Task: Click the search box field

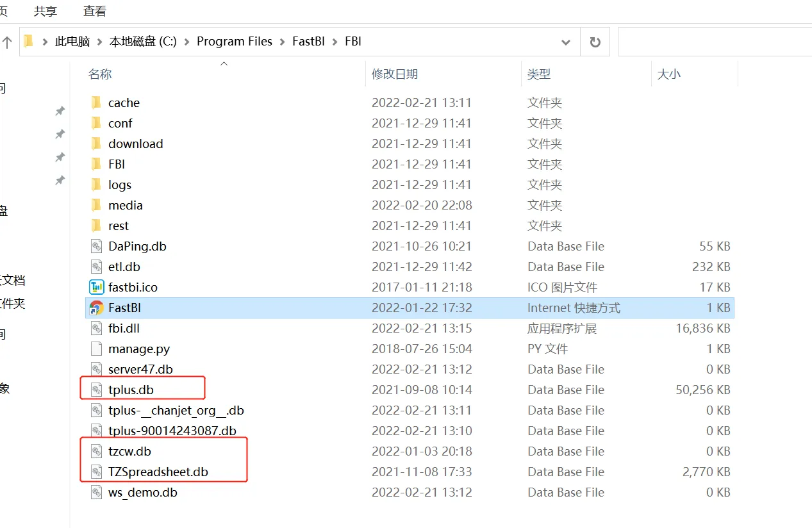Action: (715, 42)
